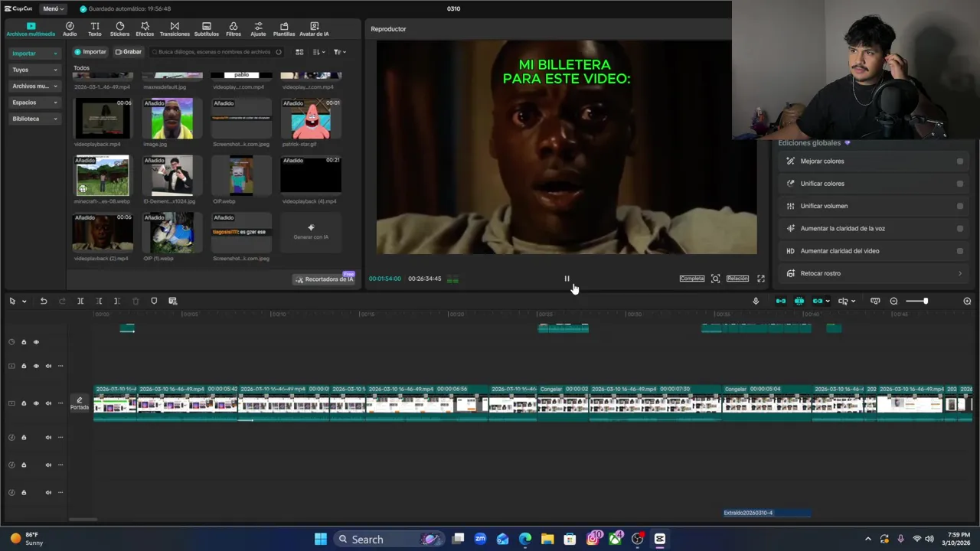Click the microphone record voiceover icon
The width and height of the screenshot is (980, 551).
click(x=756, y=301)
